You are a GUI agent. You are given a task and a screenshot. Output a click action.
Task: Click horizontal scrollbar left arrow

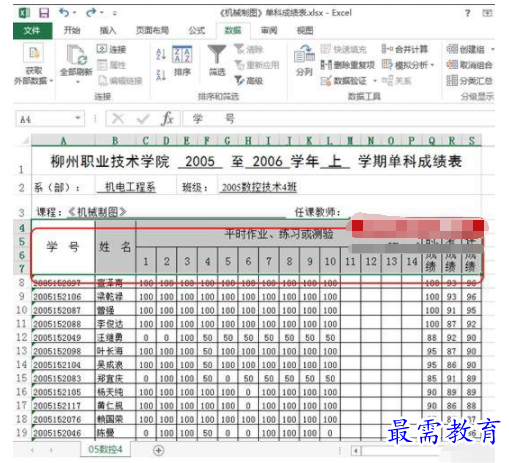356,451
